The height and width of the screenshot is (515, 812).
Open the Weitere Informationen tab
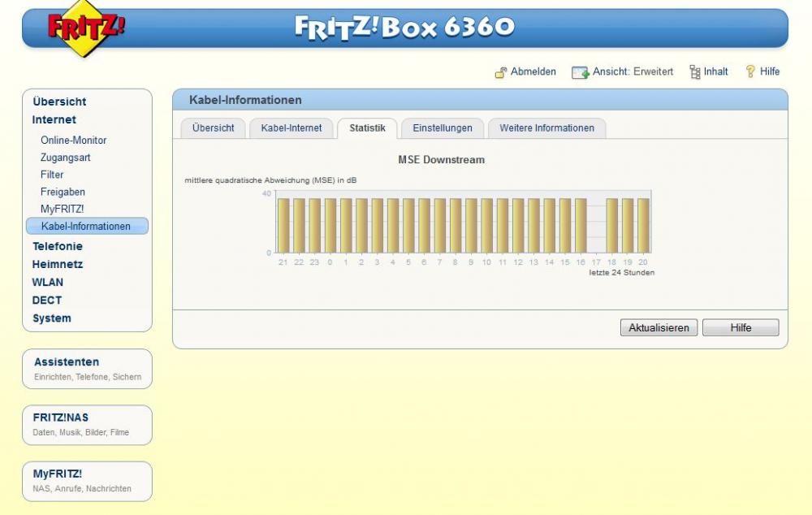546,128
